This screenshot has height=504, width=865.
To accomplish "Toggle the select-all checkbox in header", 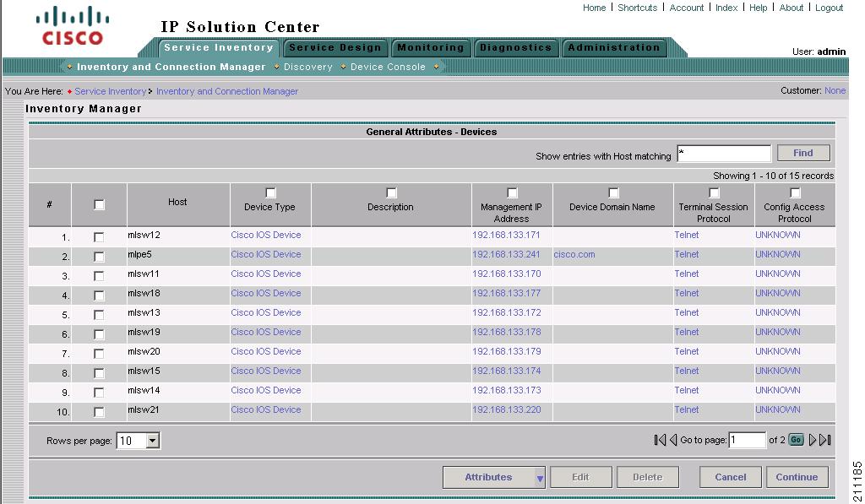I will [x=100, y=204].
